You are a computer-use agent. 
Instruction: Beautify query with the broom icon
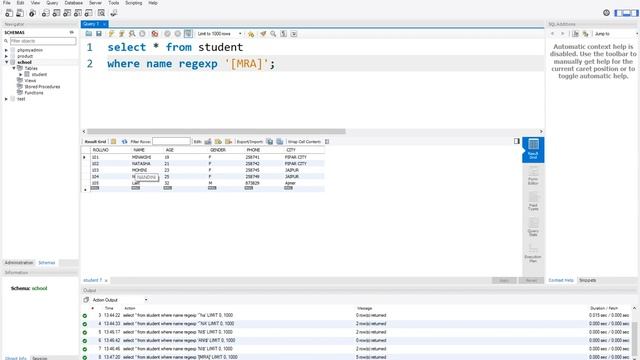[x=263, y=34]
